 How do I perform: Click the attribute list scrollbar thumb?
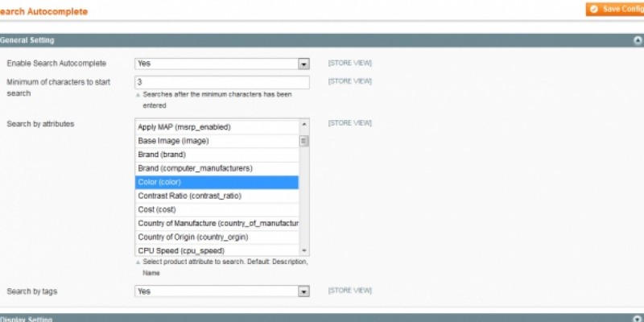[x=304, y=141]
